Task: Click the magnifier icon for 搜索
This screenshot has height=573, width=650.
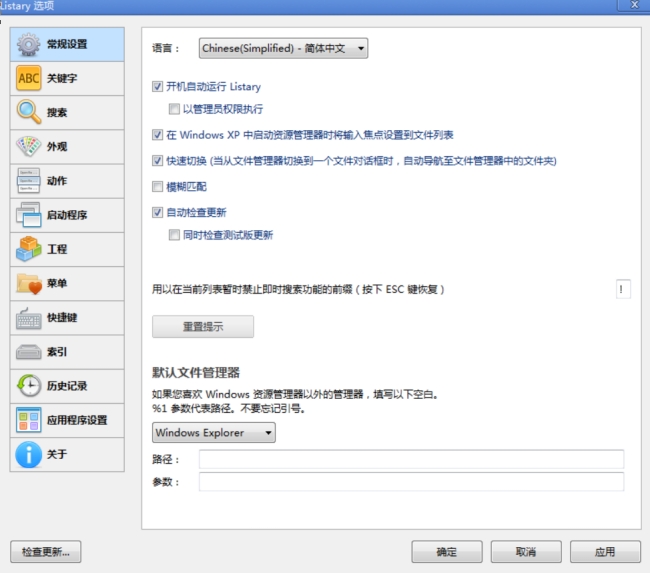Action: (x=28, y=112)
